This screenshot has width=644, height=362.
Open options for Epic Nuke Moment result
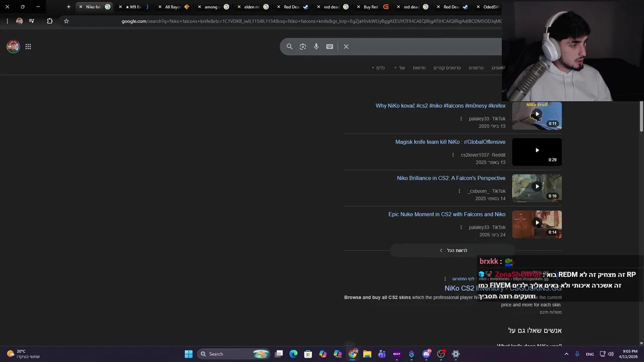461,227
